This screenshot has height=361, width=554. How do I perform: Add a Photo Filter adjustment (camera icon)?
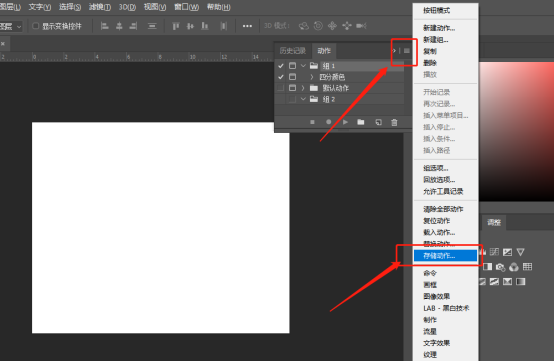(500, 267)
